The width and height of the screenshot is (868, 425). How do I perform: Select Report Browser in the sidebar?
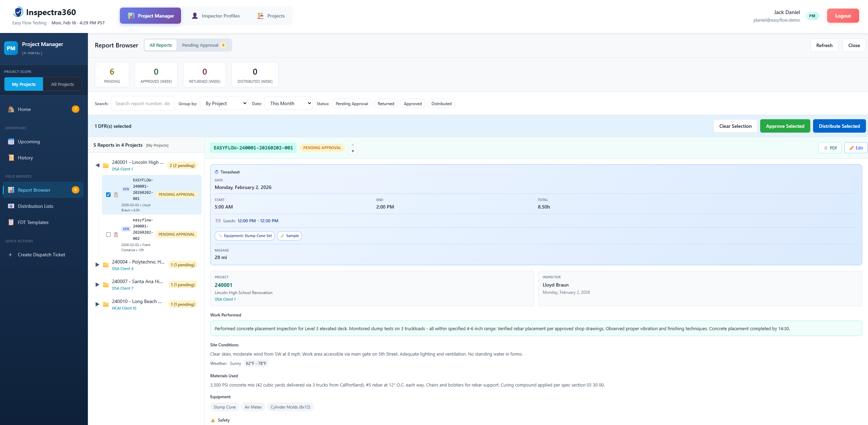[x=34, y=190]
